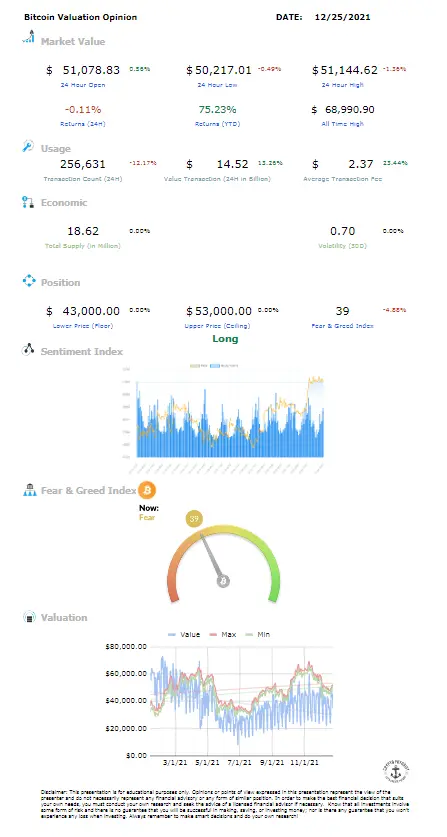
Task: Click the Lower Price (Floor) label
Action: coord(83,326)
